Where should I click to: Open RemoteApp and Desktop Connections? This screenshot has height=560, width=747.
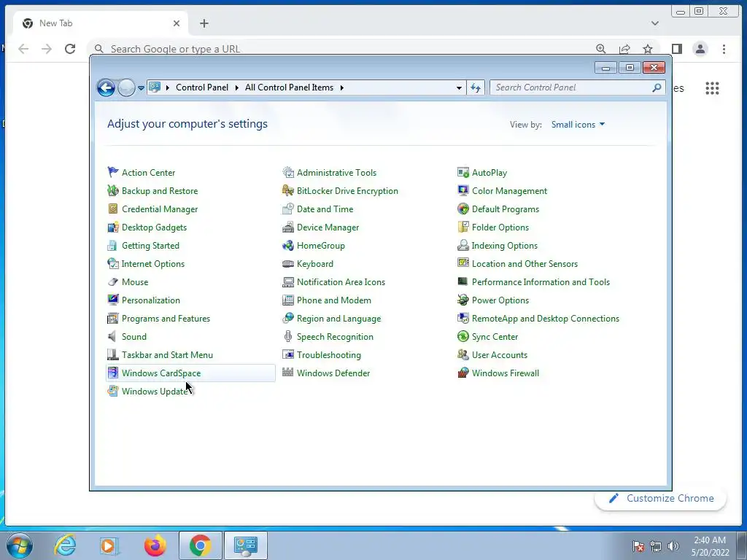coord(546,319)
